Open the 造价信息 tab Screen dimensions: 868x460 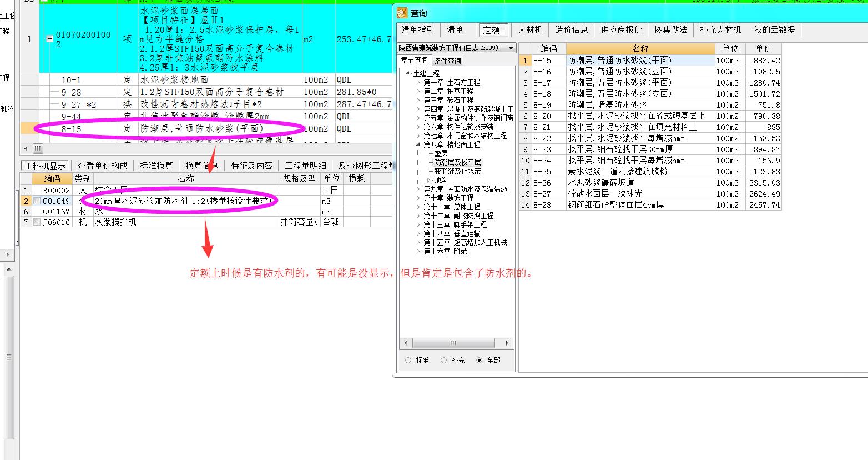pyautogui.click(x=572, y=29)
